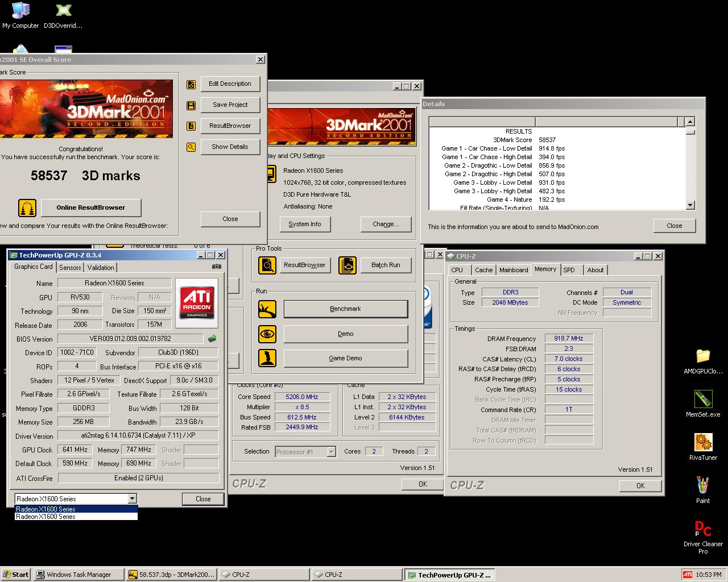The width and height of the screenshot is (728, 582).
Task: Switch to CPU-Z Memory tab
Action: point(545,269)
